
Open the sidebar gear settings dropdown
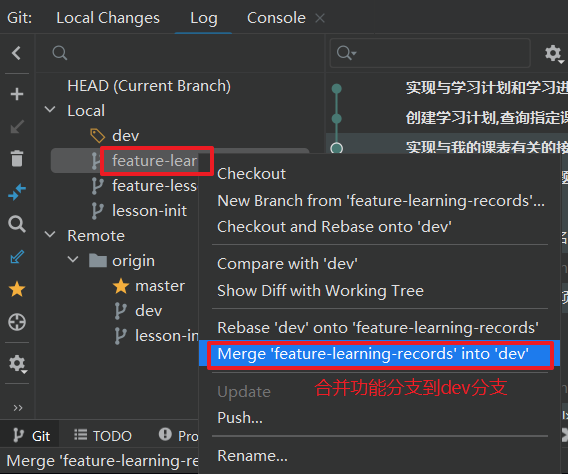[17, 364]
